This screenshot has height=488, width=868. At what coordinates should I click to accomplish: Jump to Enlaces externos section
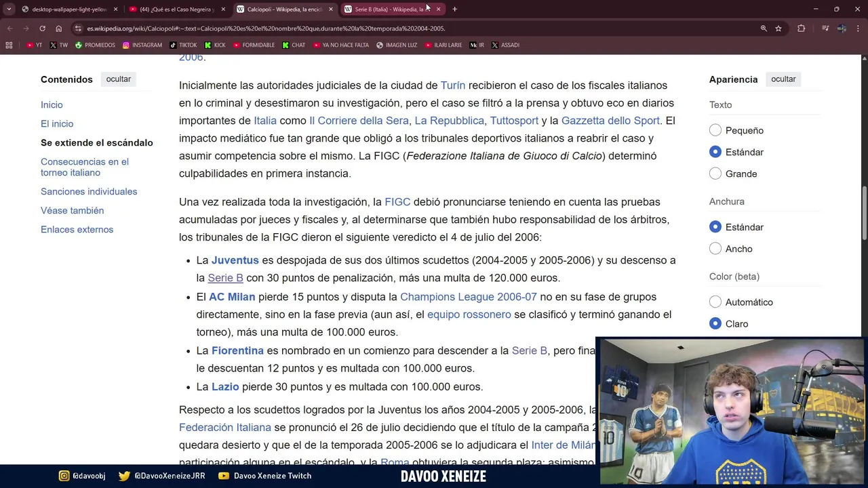[x=77, y=230]
